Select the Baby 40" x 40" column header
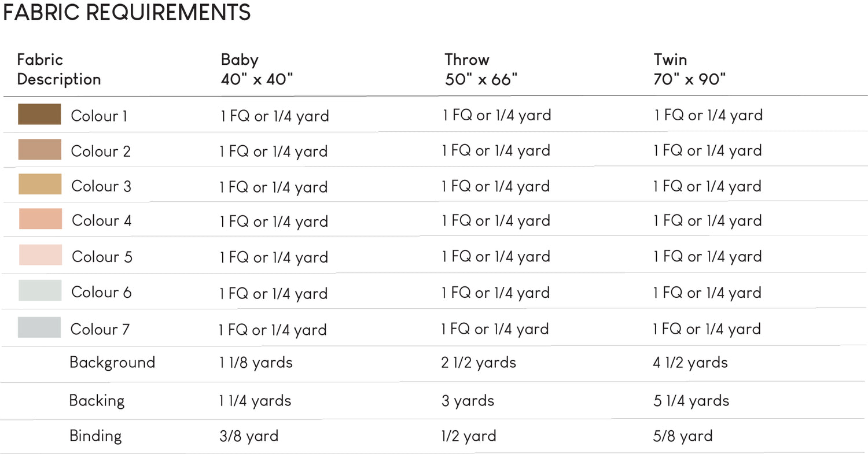 pyautogui.click(x=257, y=69)
